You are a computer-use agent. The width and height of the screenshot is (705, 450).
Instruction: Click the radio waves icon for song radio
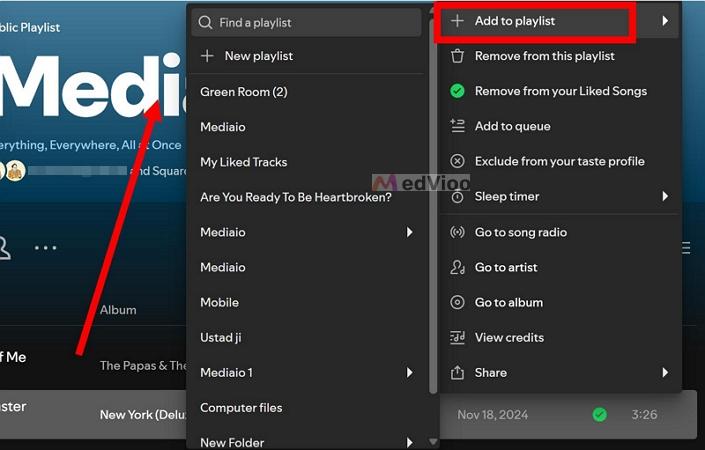tap(457, 232)
